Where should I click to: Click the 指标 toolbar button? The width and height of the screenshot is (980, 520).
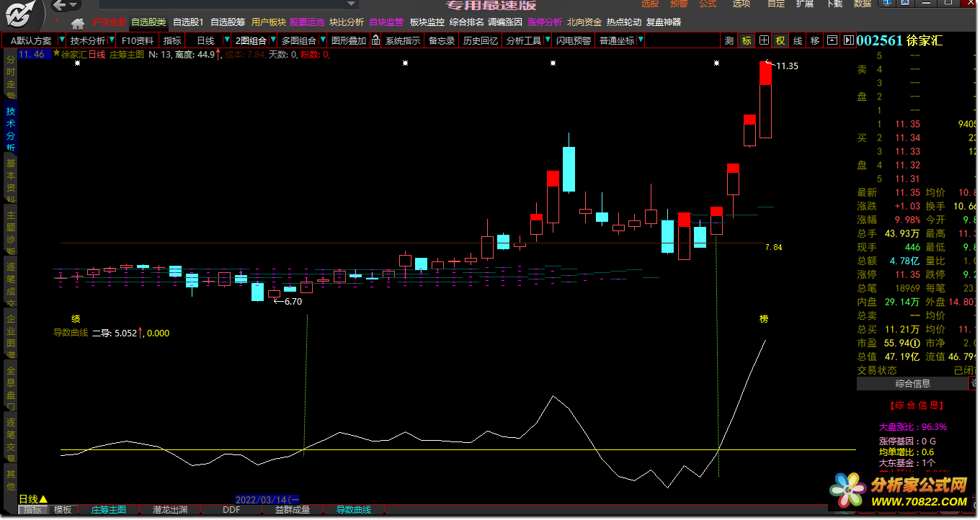pyautogui.click(x=172, y=40)
